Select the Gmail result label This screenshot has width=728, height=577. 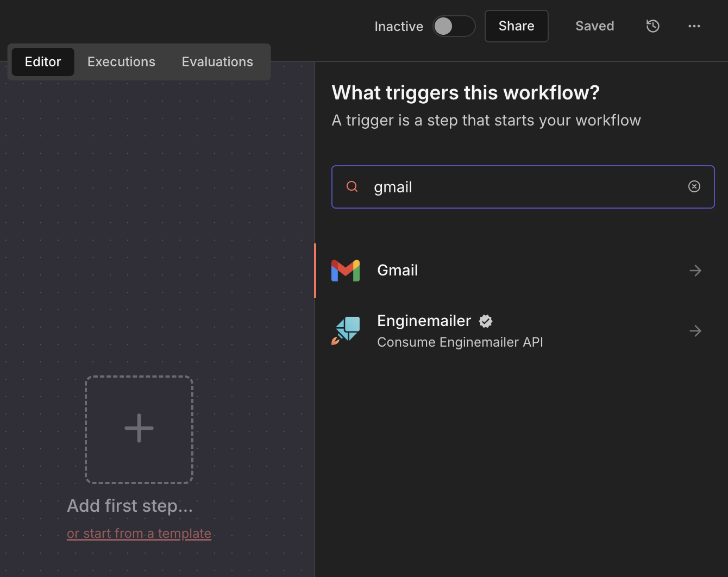pyautogui.click(x=397, y=271)
